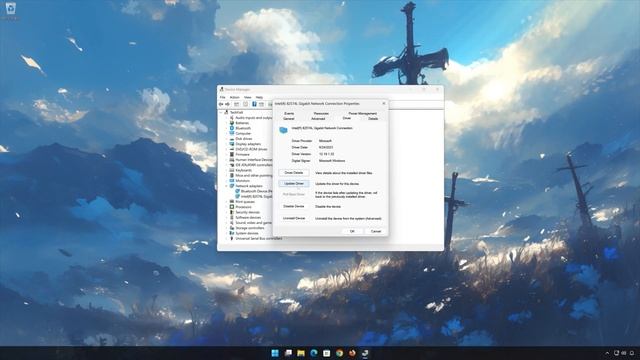Launch Google Chrome from the taskbar
This screenshot has height=360, width=640.
pos(339,353)
